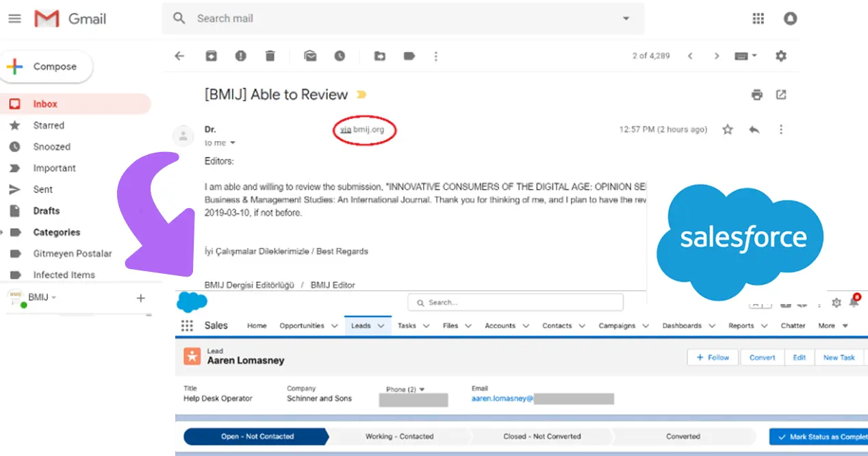Viewport: 868px width, 456px height.
Task: Follow the lead Aaren Lomasney
Action: pyautogui.click(x=713, y=357)
